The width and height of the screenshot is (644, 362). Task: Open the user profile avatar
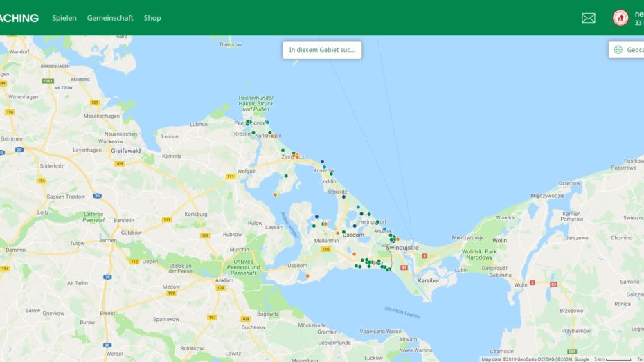click(x=620, y=18)
